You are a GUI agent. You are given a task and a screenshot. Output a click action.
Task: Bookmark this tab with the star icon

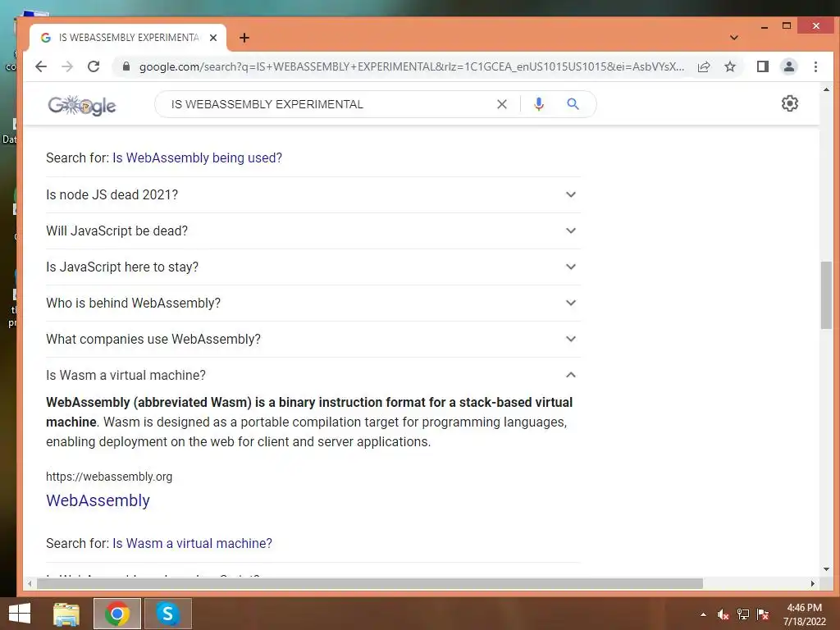(729, 66)
